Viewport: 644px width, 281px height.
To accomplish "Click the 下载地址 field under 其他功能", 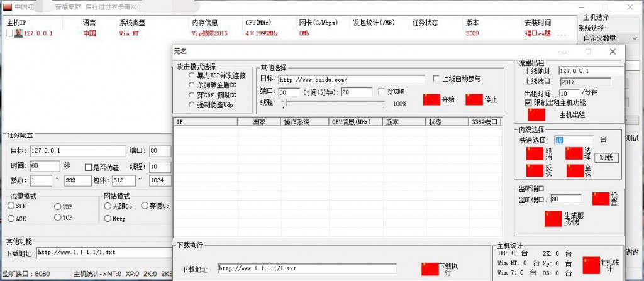I will 104,252.
